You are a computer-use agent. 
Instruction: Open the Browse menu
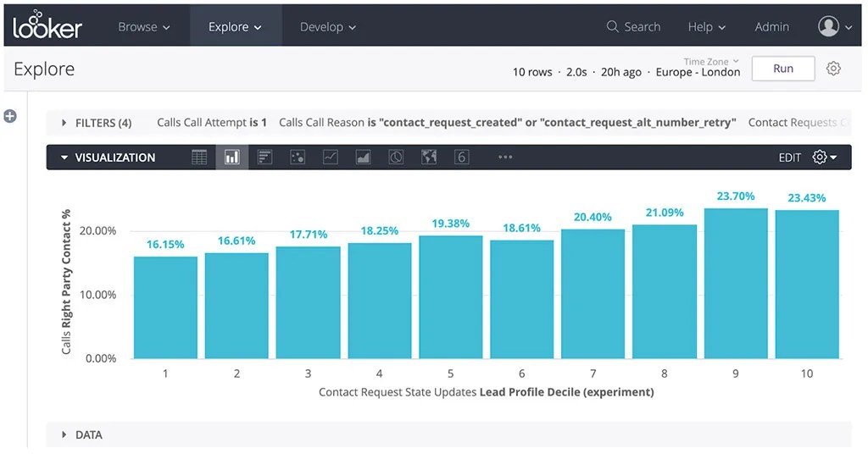[144, 26]
